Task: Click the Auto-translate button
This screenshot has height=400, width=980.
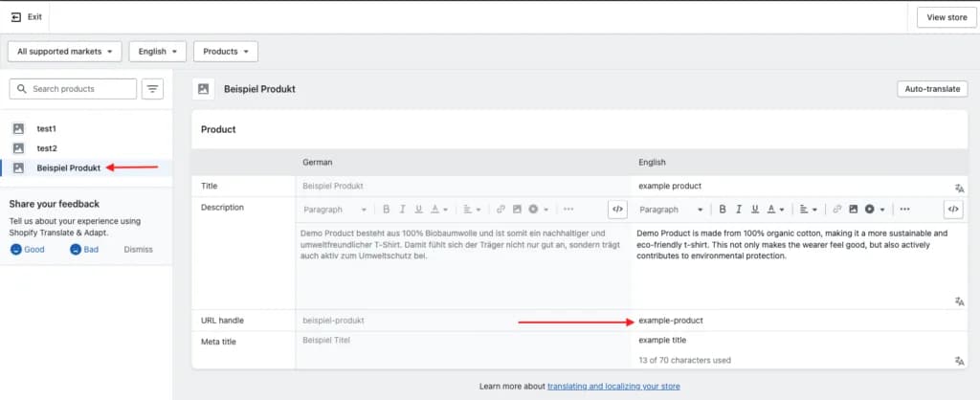Action: (x=932, y=89)
